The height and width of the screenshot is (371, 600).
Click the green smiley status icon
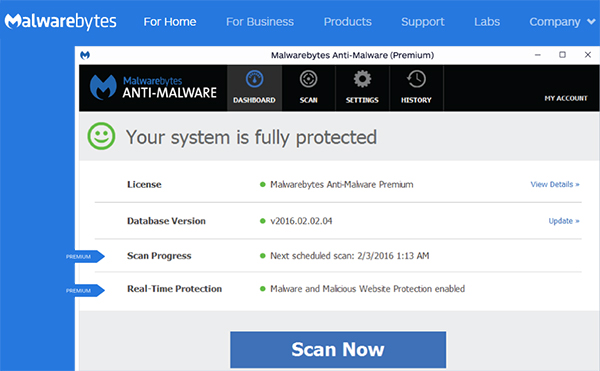coord(101,136)
